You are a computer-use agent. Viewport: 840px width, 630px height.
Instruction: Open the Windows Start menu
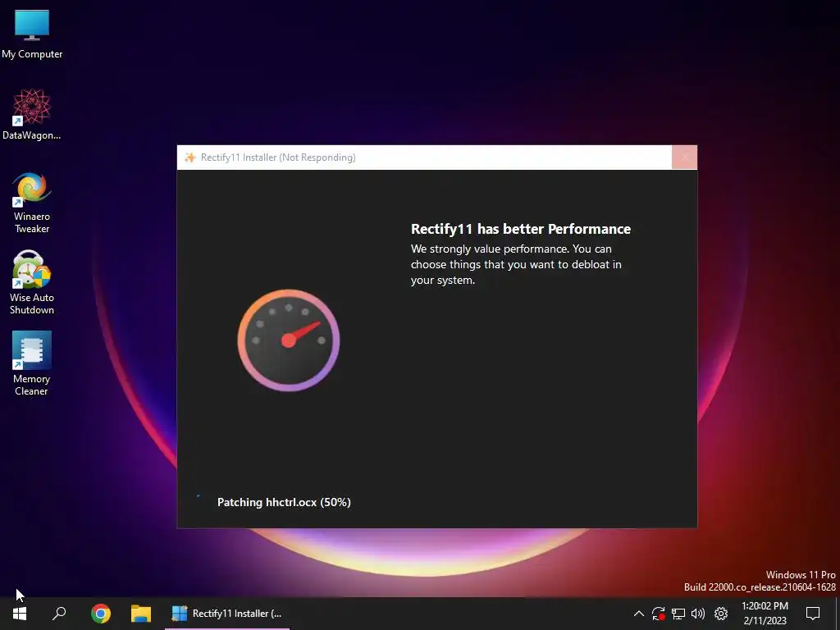click(x=20, y=614)
